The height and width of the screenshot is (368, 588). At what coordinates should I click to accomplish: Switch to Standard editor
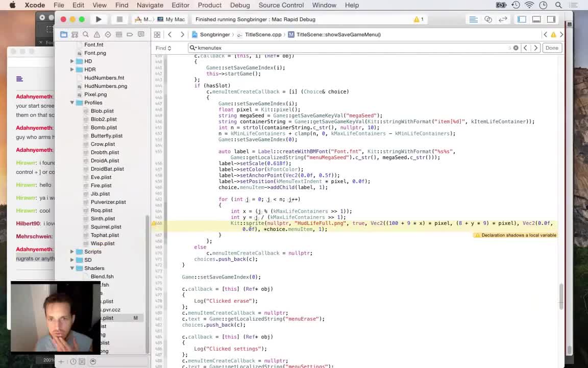click(x=474, y=19)
